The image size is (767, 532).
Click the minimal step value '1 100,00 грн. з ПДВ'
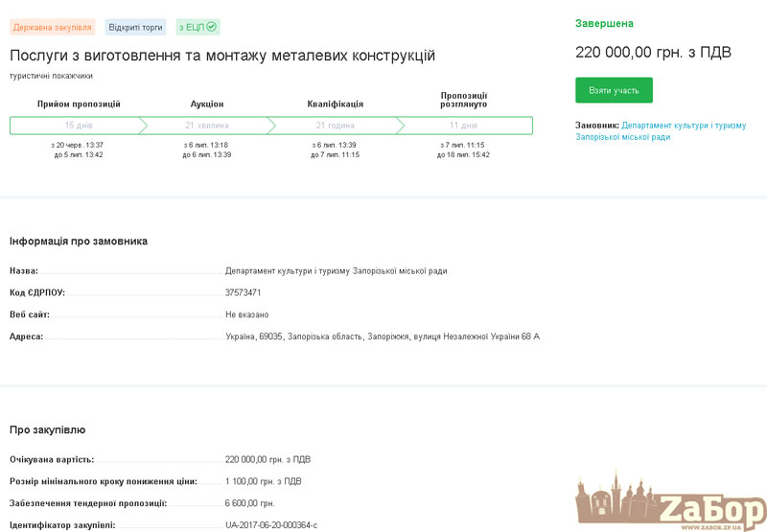tap(263, 481)
